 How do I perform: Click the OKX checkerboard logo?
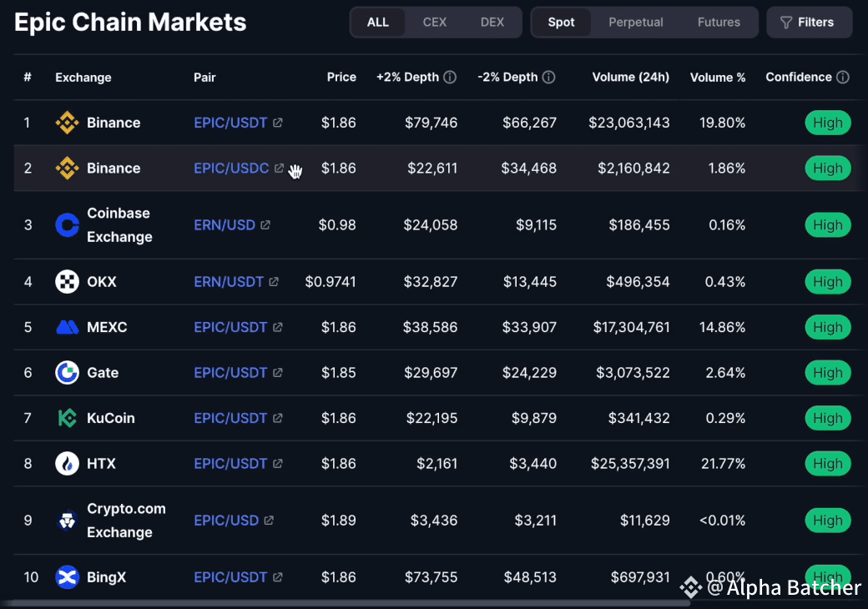tap(67, 282)
